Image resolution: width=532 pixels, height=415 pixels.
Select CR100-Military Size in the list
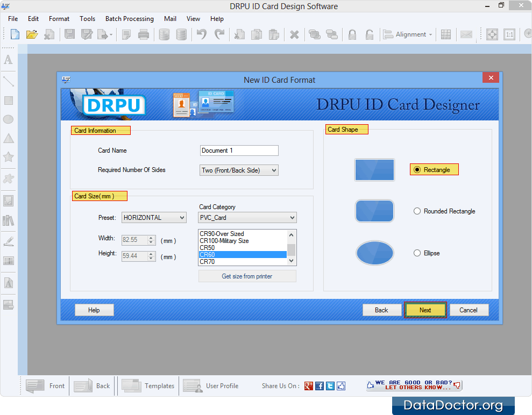tap(243, 241)
